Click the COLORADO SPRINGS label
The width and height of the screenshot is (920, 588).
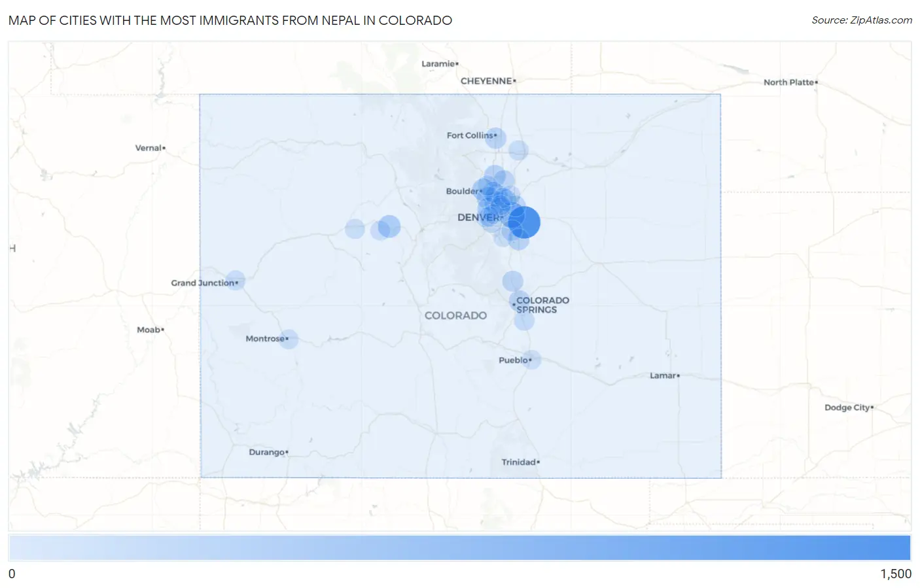click(x=542, y=305)
